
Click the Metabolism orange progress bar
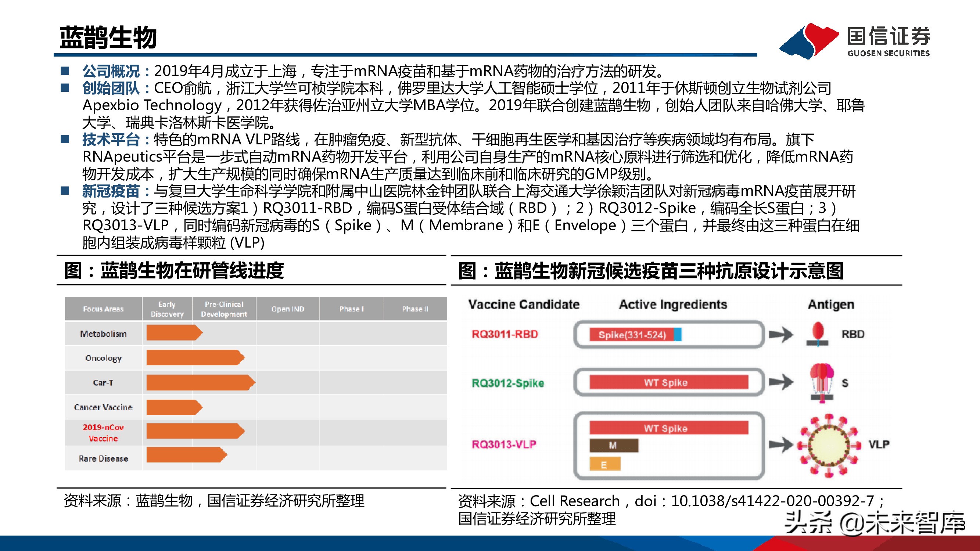pos(175,333)
